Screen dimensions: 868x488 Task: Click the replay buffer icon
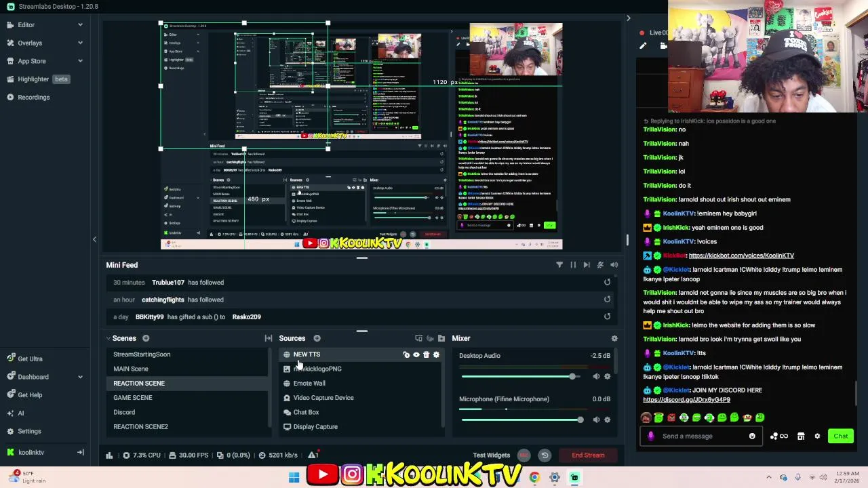point(545,455)
